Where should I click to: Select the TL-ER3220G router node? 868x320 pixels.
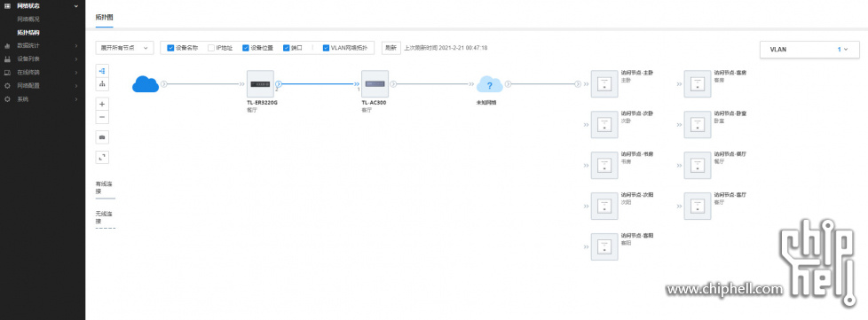261,84
